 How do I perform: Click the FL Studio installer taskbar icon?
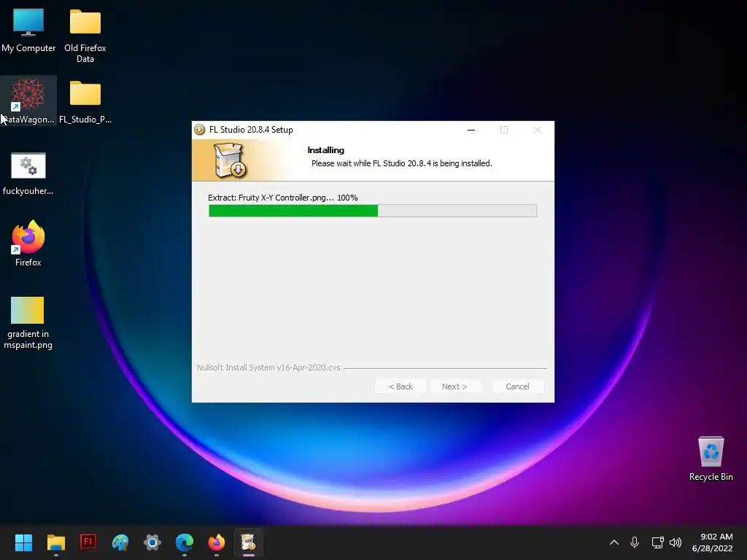click(x=248, y=542)
